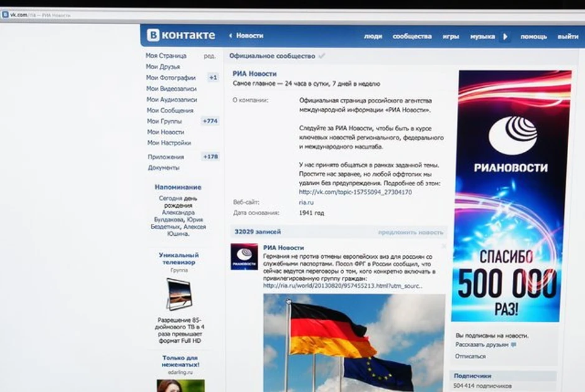Select Мои Сообщения in left sidebar
Image resolution: width=585 pixels, height=392 pixels.
click(170, 110)
